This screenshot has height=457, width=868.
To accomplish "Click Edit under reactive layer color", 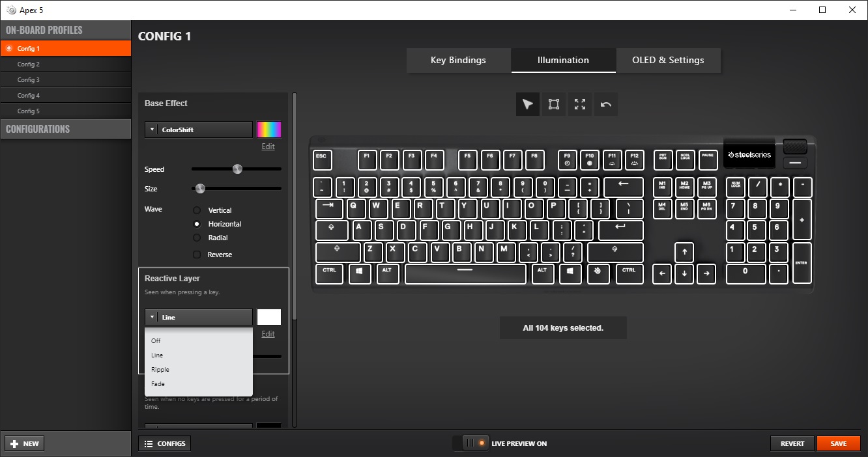I will tap(268, 334).
